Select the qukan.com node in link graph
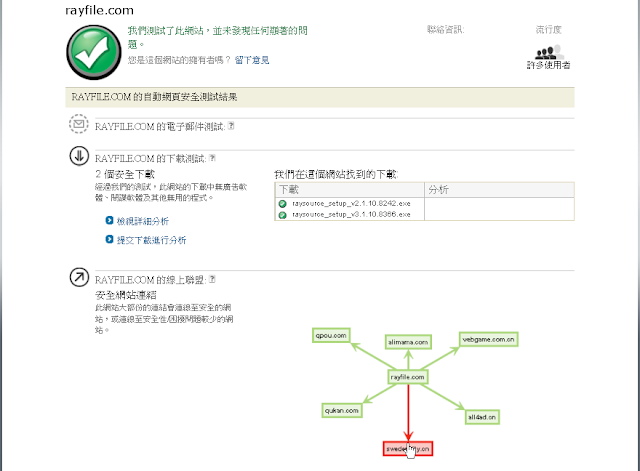Image resolution: width=640 pixels, height=471 pixels. tap(342, 410)
